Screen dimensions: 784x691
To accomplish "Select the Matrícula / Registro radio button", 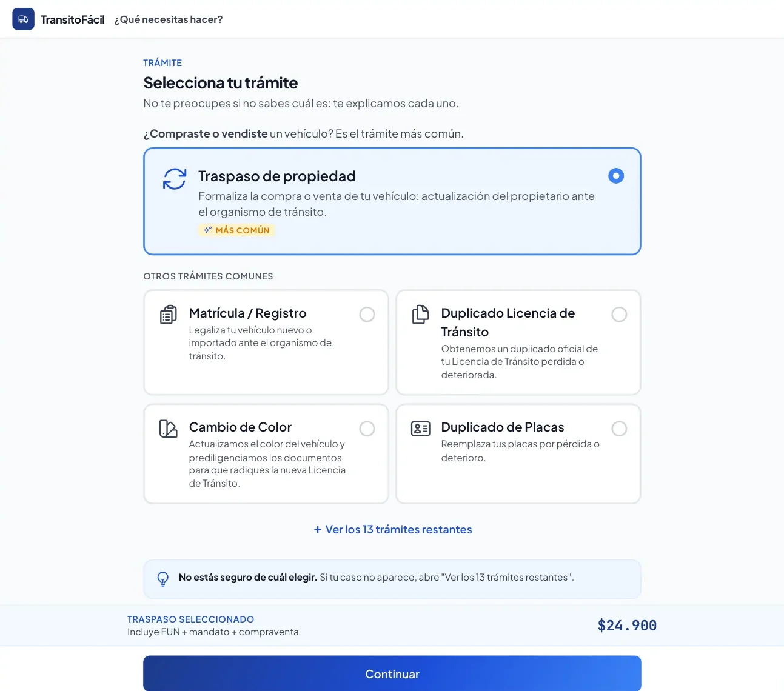I will 367,315.
